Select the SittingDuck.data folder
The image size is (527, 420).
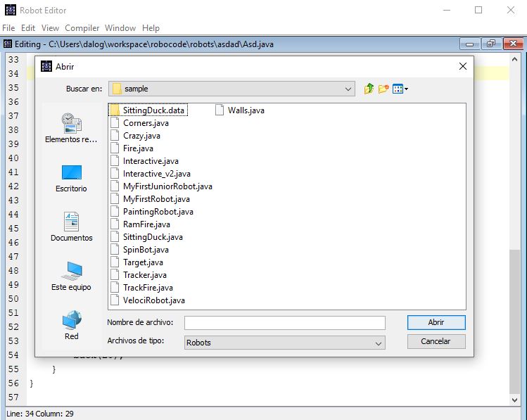coord(153,110)
